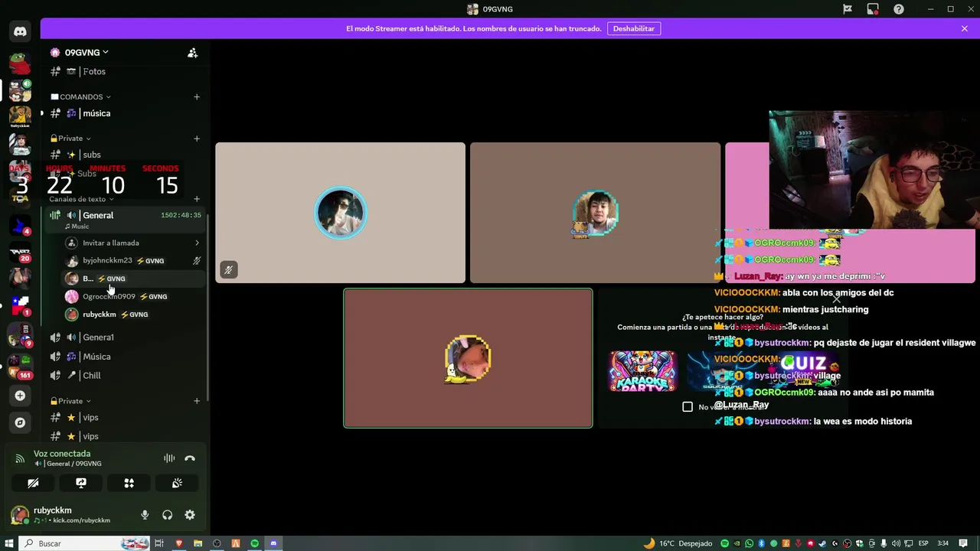This screenshot has height=551, width=980.
Task: Tick the No volver a mostrar checkbox
Action: pos(688,407)
